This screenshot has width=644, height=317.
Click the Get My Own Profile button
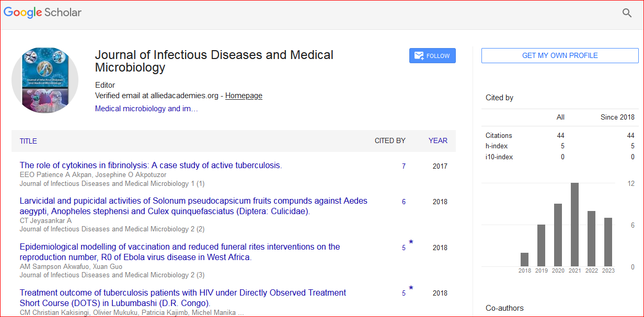click(x=559, y=55)
